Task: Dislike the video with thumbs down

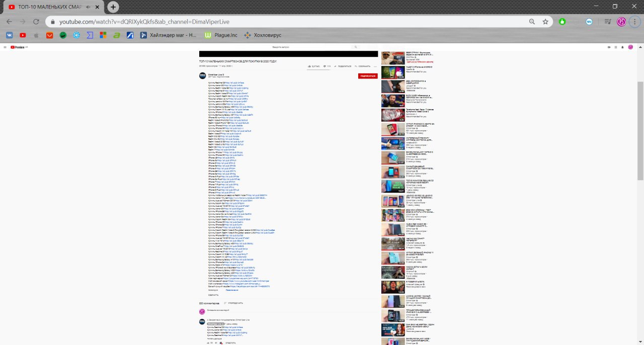Action: (x=327, y=66)
